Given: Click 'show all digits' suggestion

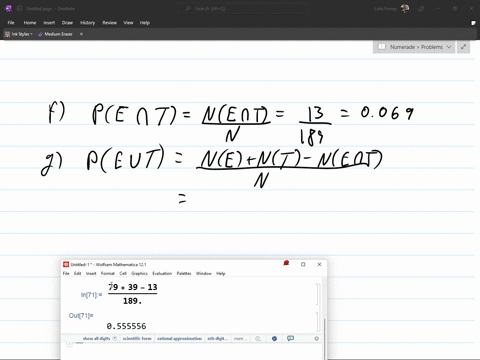Looking at the screenshot, I should click(x=96, y=338).
